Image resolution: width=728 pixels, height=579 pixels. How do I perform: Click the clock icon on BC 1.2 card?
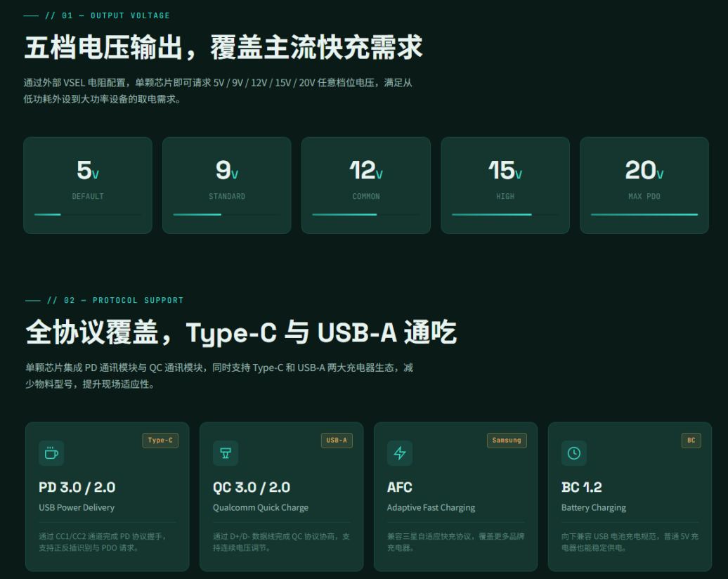574,453
